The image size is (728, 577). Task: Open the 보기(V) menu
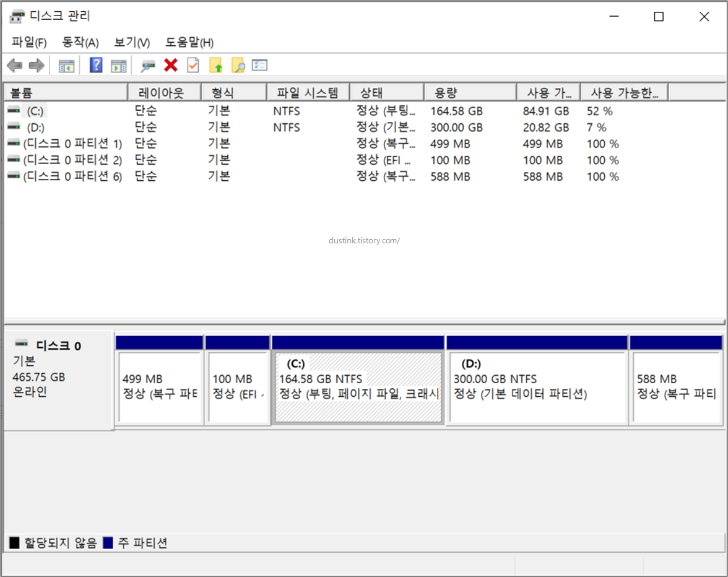point(132,43)
